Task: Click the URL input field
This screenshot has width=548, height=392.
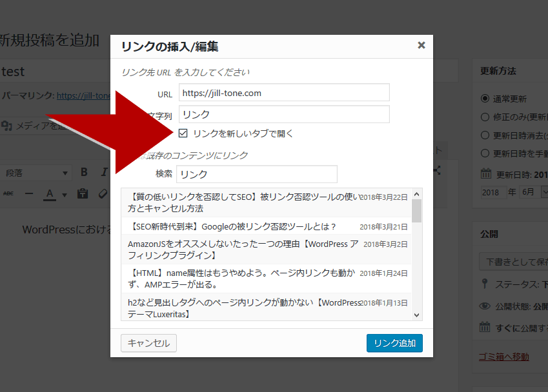Action: pyautogui.click(x=284, y=93)
